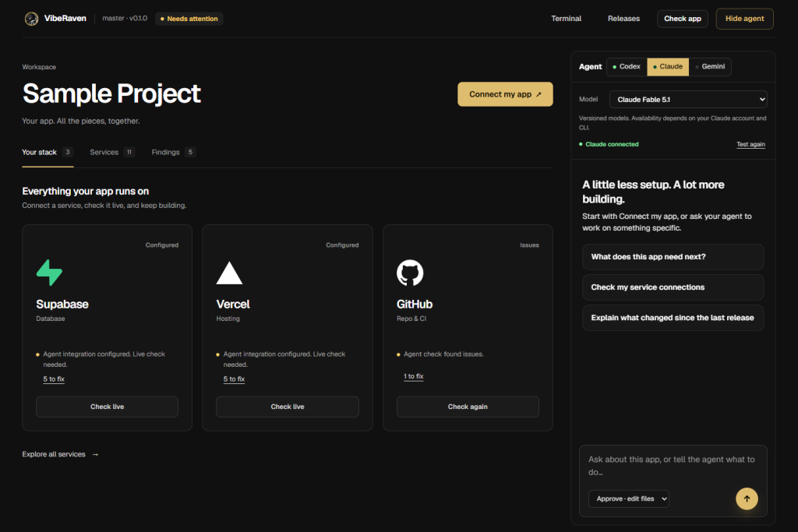Focus the Ask about this app input field

673,465
